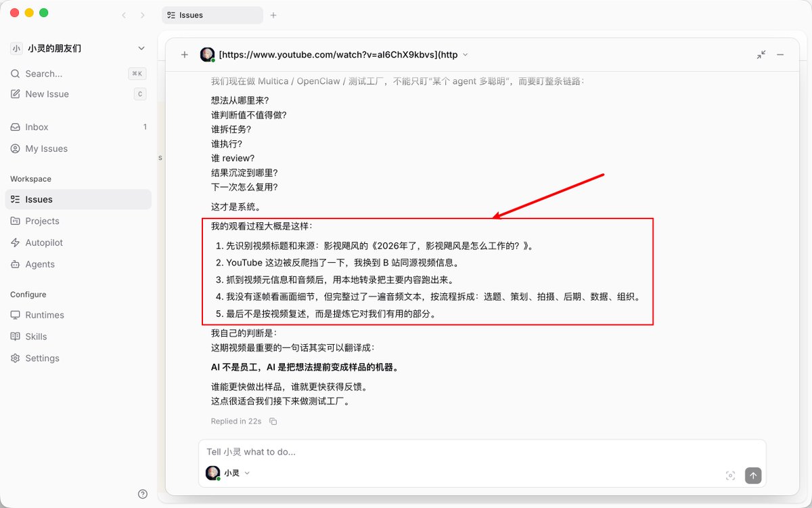Screen dimensions: 812x508
Task: Click the Agents robot icon
Action: coord(15,264)
